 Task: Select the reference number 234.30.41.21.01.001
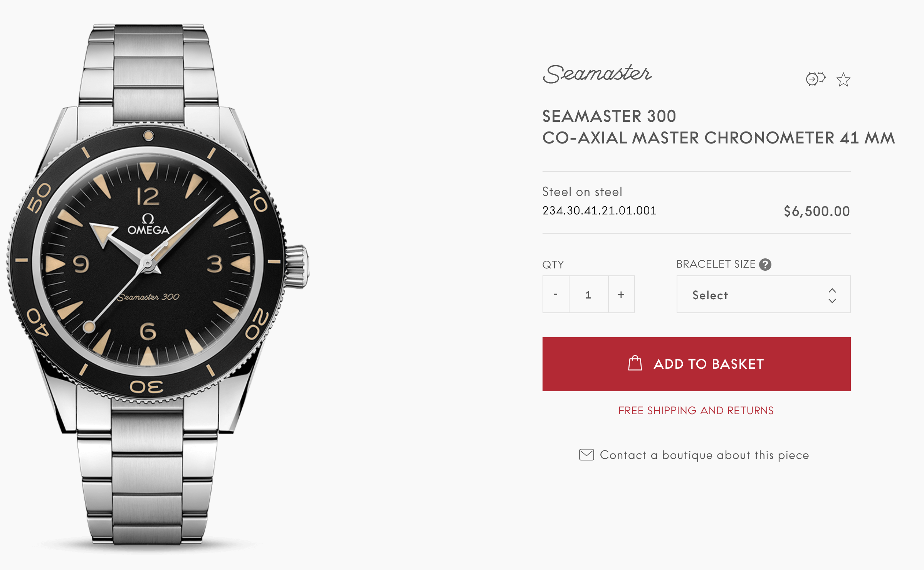tap(599, 211)
